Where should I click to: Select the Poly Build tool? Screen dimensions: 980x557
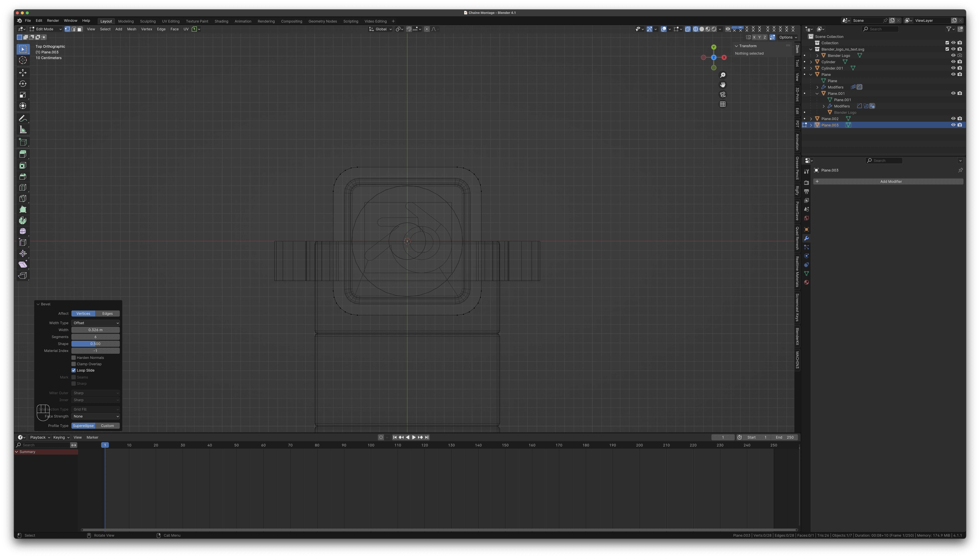point(23,210)
